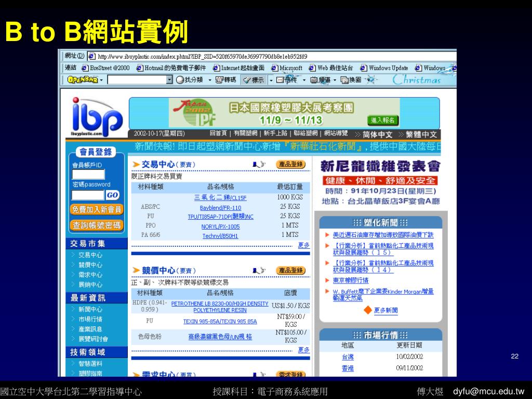Open 需求中心 in sidebar
This screenshot has height=399, width=532.
(x=90, y=275)
